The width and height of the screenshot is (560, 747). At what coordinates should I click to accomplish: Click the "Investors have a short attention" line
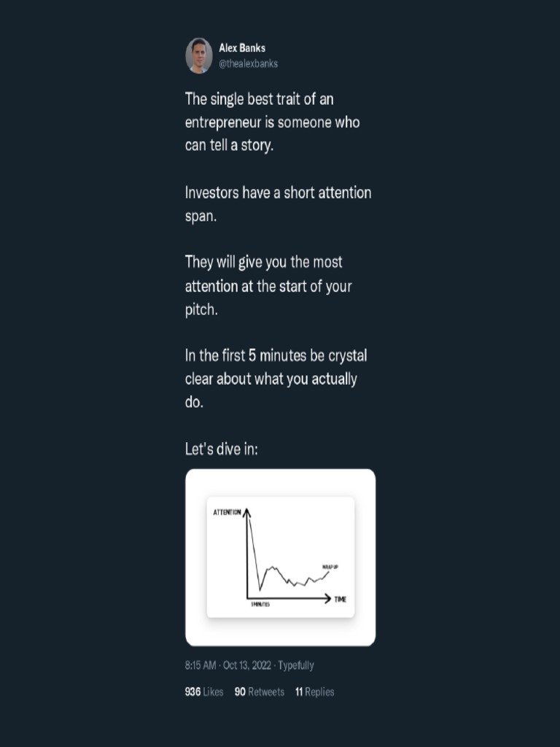[278, 193]
